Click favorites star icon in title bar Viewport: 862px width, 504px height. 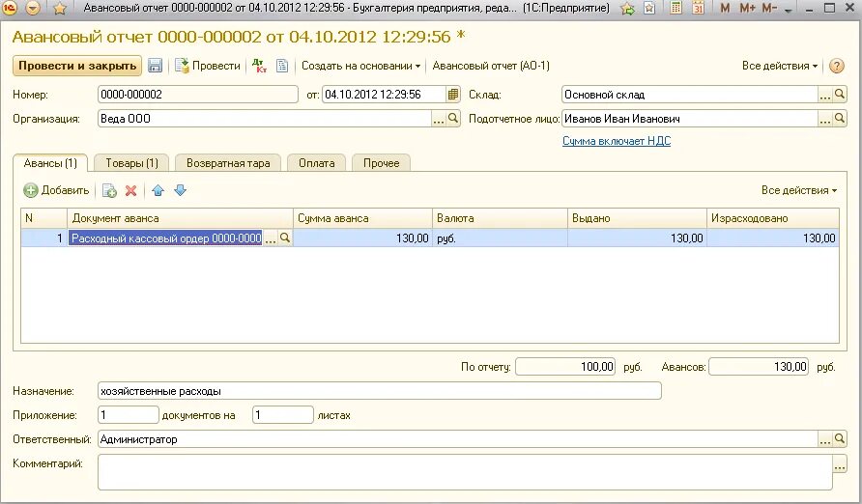tap(60, 9)
